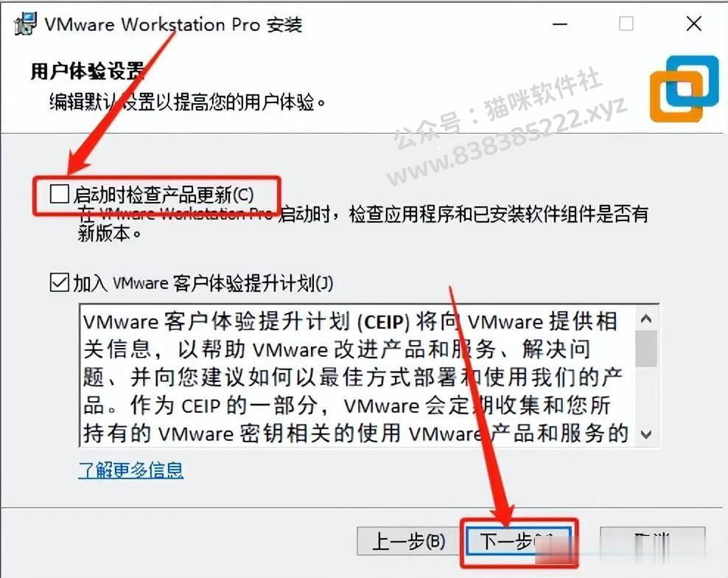Go back with 上一步(B) button
The height and width of the screenshot is (578, 728).
click(x=408, y=541)
